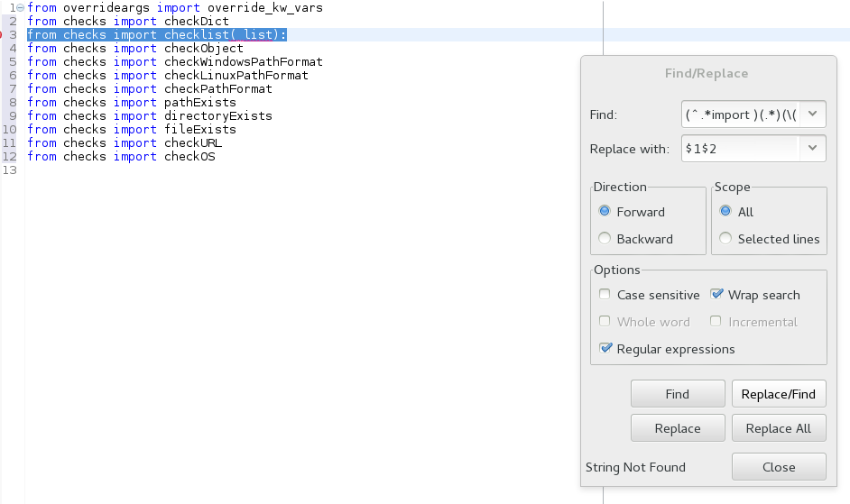Click inside the Find text field
The height and width of the screenshot is (504, 850).
741,115
